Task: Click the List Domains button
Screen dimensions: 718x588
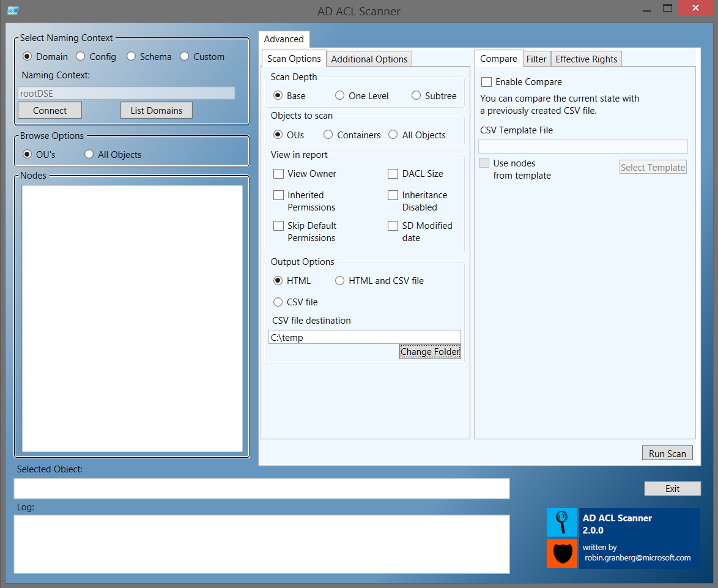Action: click(x=157, y=110)
